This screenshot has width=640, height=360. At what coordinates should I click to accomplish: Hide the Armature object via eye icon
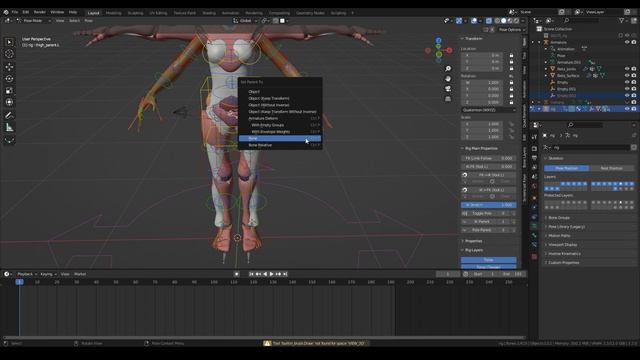pos(627,42)
